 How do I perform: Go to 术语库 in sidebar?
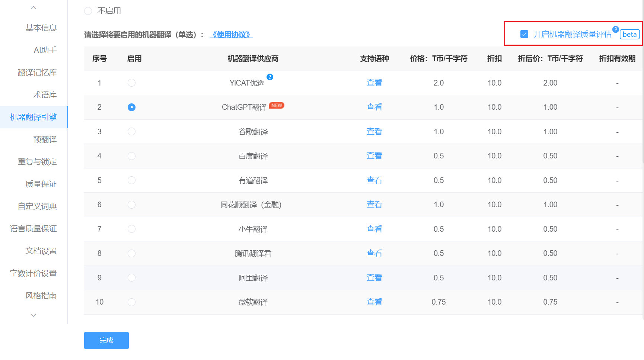tap(45, 95)
